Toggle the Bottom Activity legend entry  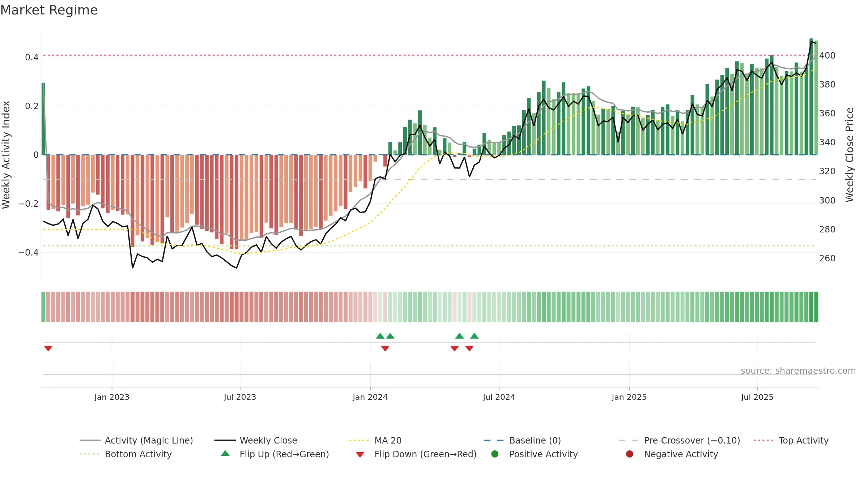(125, 454)
